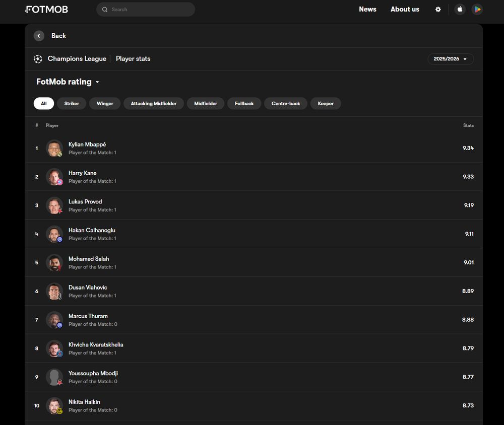Go Back using the Back label

click(58, 36)
